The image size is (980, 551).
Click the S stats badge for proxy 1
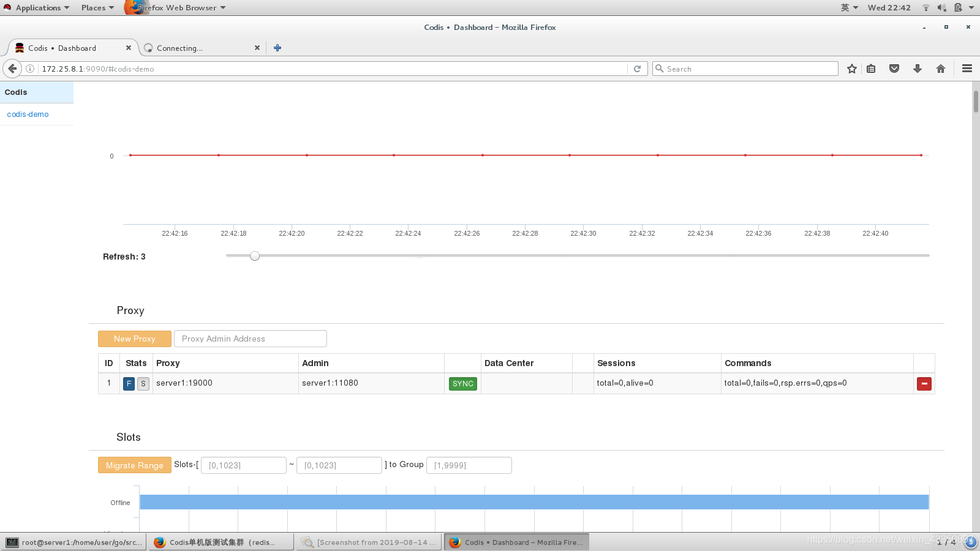pyautogui.click(x=143, y=384)
